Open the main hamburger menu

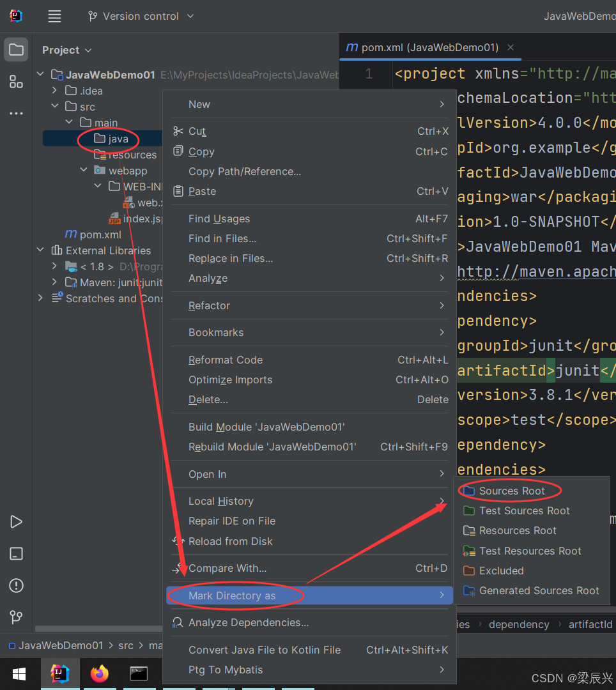[54, 16]
